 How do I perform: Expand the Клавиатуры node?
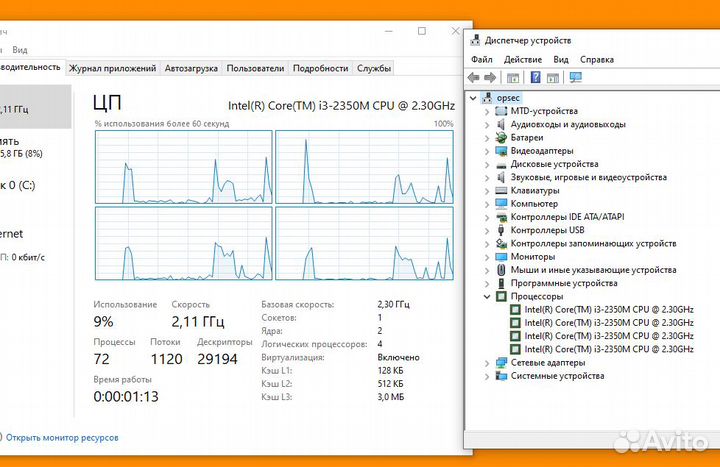(x=487, y=191)
